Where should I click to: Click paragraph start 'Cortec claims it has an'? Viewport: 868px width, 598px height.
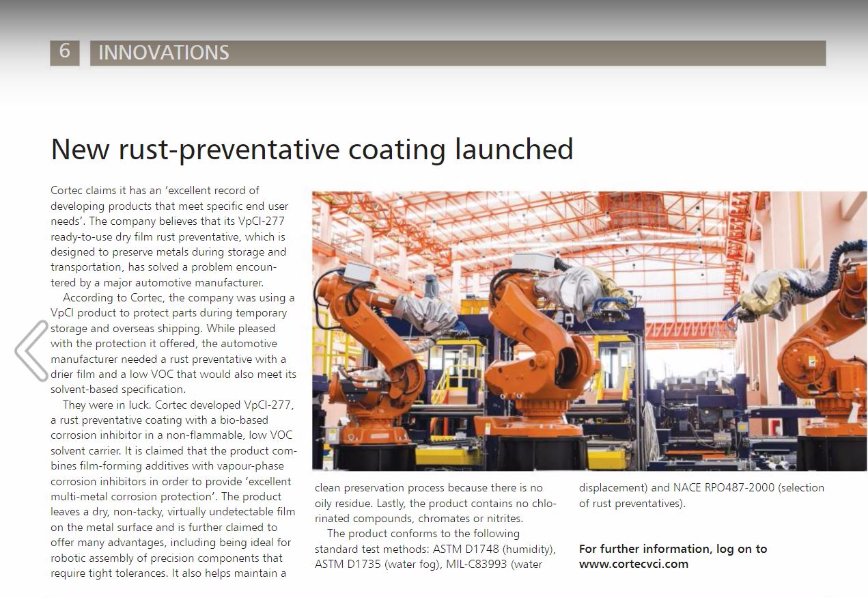pos(108,190)
